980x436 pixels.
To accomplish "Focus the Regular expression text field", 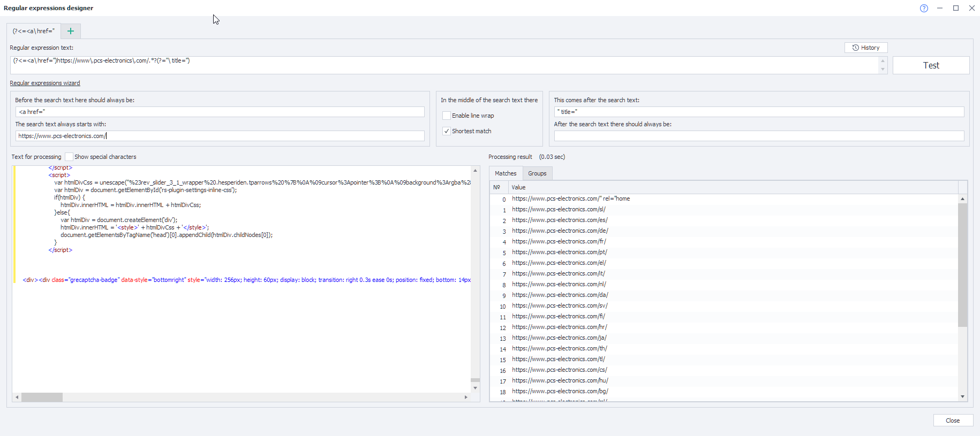I will [444, 65].
